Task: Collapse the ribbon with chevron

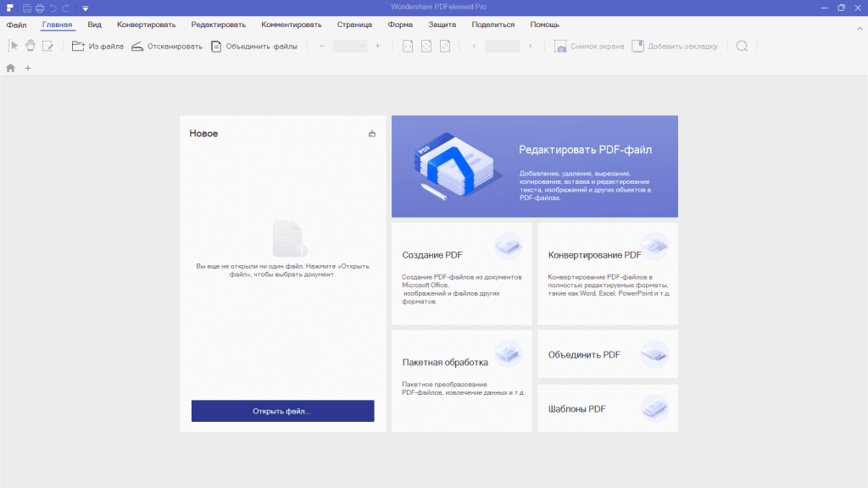Action: point(860,28)
